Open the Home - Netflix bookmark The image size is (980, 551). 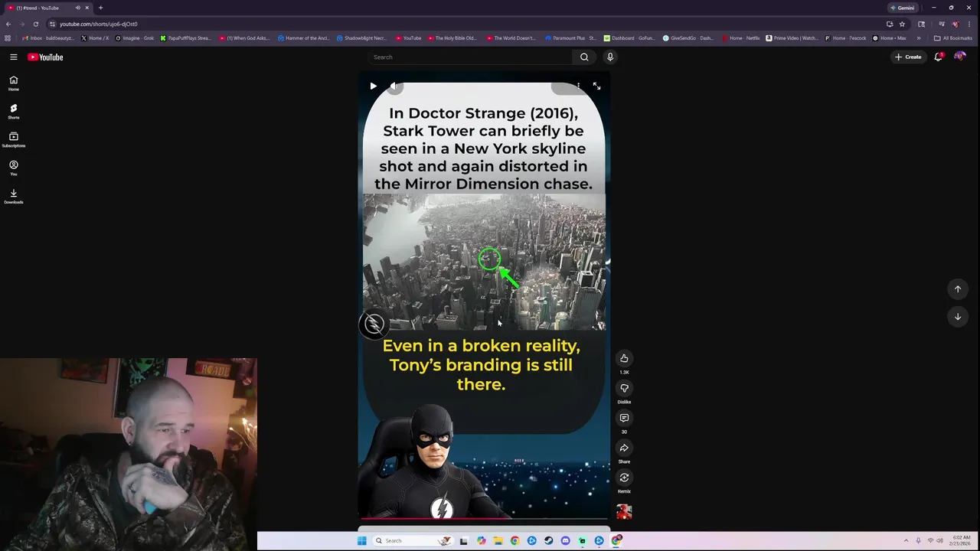coord(741,37)
